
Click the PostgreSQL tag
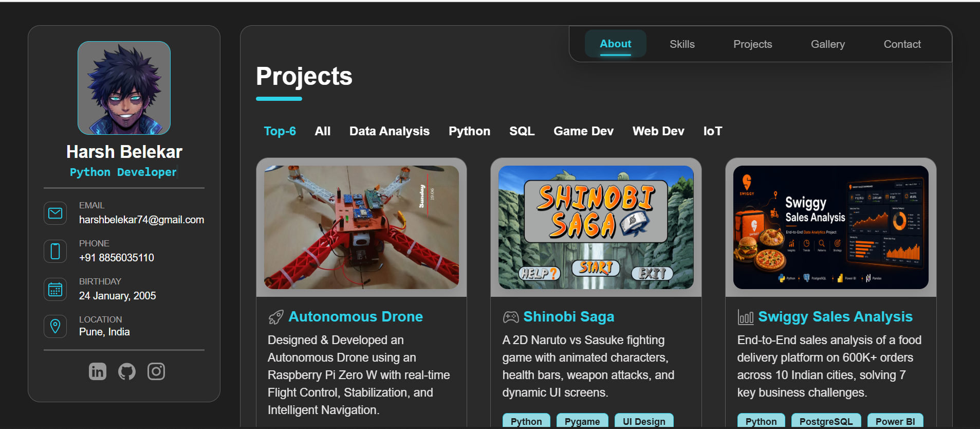coord(826,421)
